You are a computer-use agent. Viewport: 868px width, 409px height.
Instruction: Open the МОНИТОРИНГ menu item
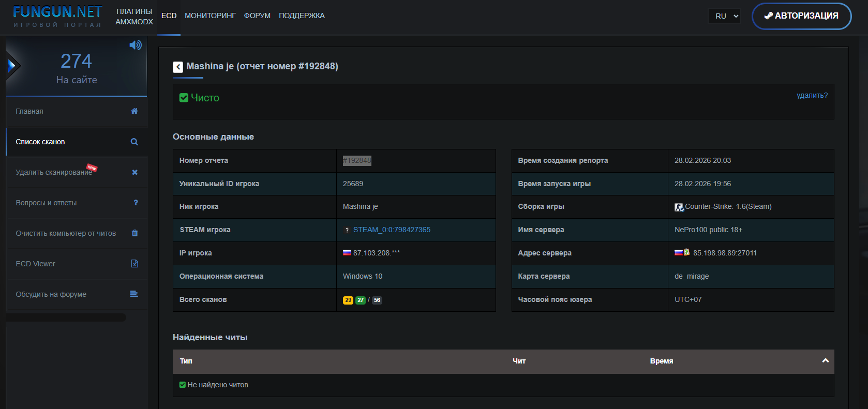210,16
